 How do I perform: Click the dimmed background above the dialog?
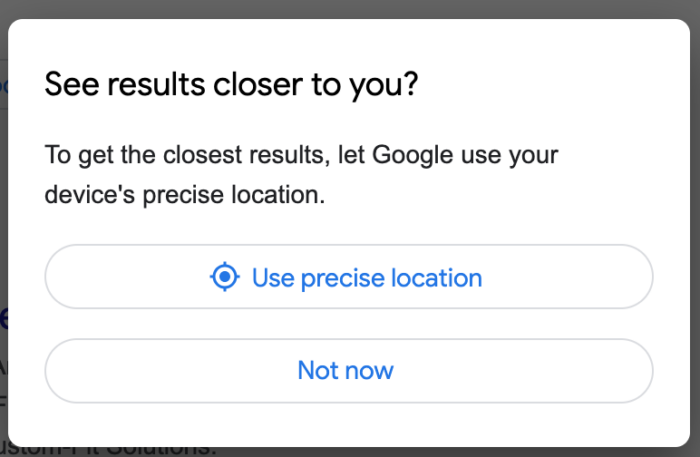tap(350, 8)
